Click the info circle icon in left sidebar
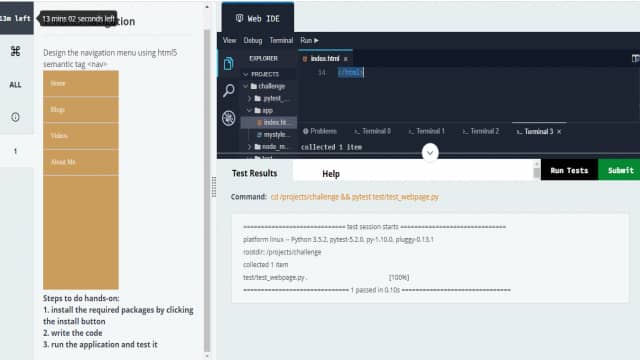 click(15, 117)
